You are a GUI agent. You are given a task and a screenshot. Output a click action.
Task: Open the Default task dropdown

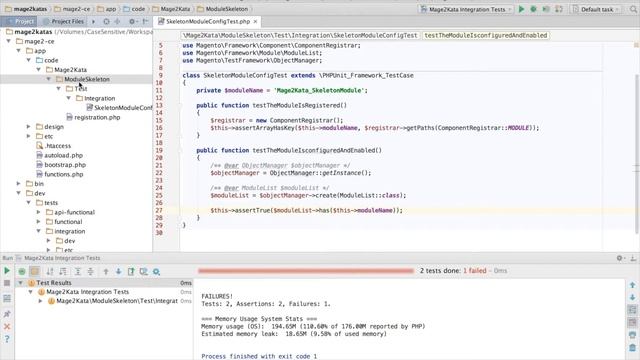coord(596,9)
